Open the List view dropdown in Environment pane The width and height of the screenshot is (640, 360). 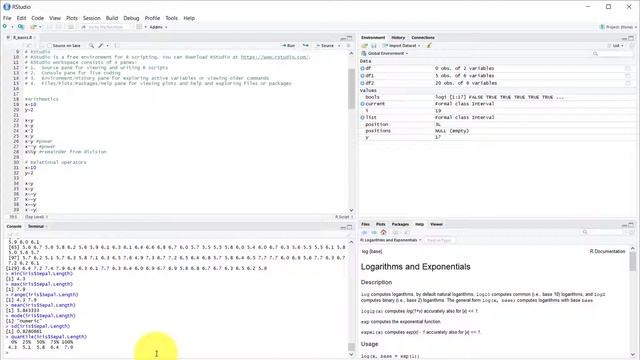click(x=616, y=46)
